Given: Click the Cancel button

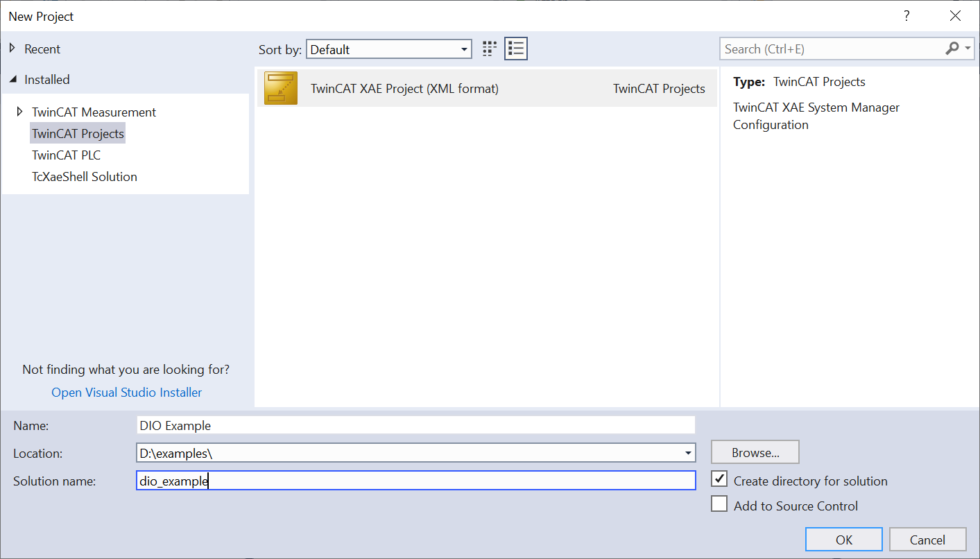Looking at the screenshot, I should (927, 540).
